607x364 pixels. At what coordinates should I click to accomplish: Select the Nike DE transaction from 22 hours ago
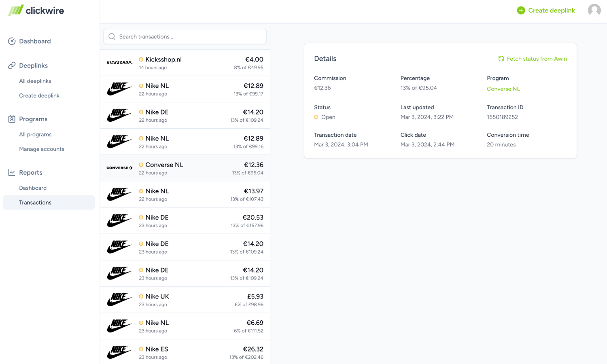(185, 115)
